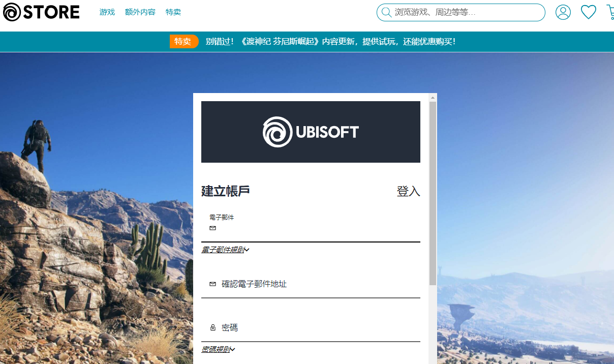Expand 密碼規則
This screenshot has width=614, height=364.
tap(218, 349)
